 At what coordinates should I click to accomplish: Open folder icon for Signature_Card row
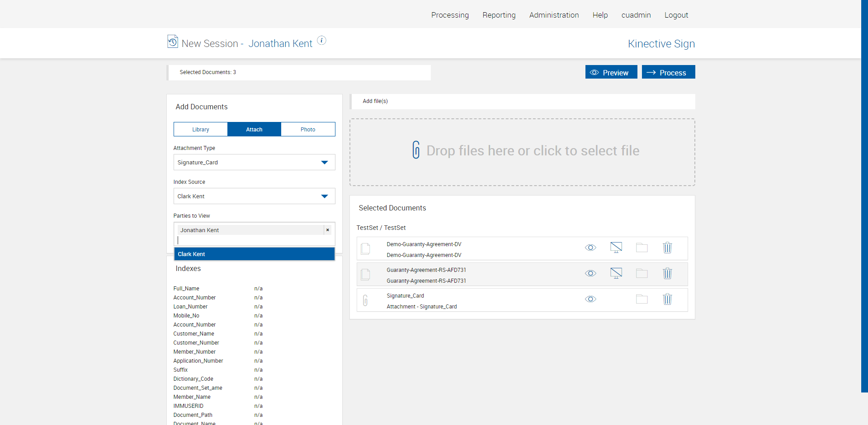pos(642,299)
